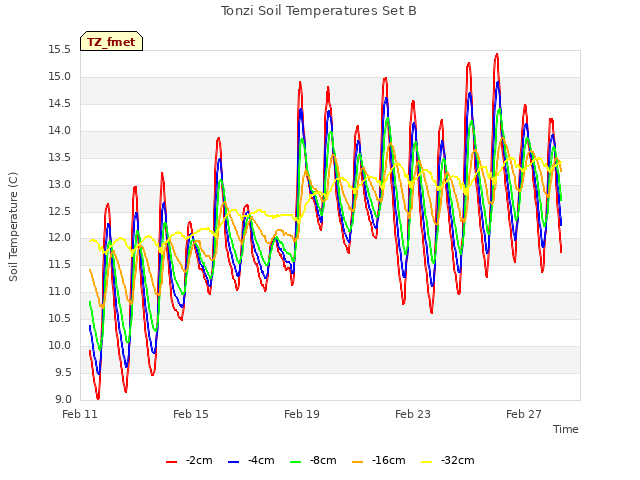The image size is (640, 480).
Task: Toggle the -4cm legend entry
Action: (x=251, y=461)
